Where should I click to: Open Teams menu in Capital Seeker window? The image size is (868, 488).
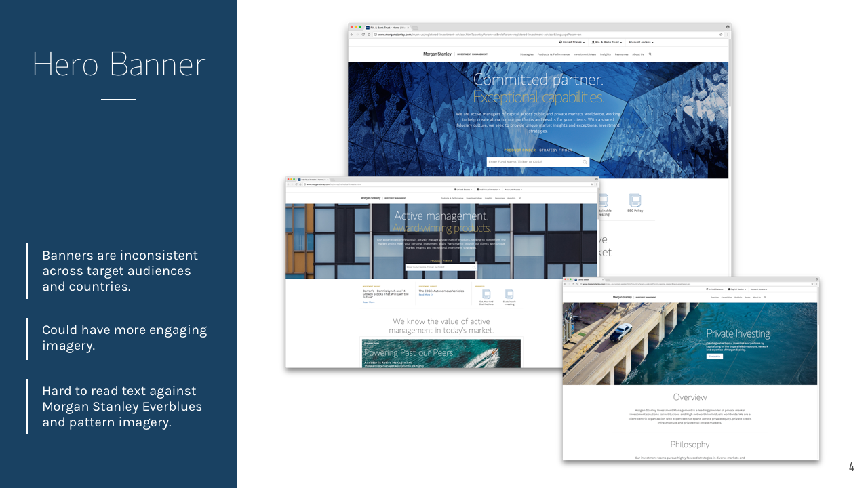pos(747,298)
